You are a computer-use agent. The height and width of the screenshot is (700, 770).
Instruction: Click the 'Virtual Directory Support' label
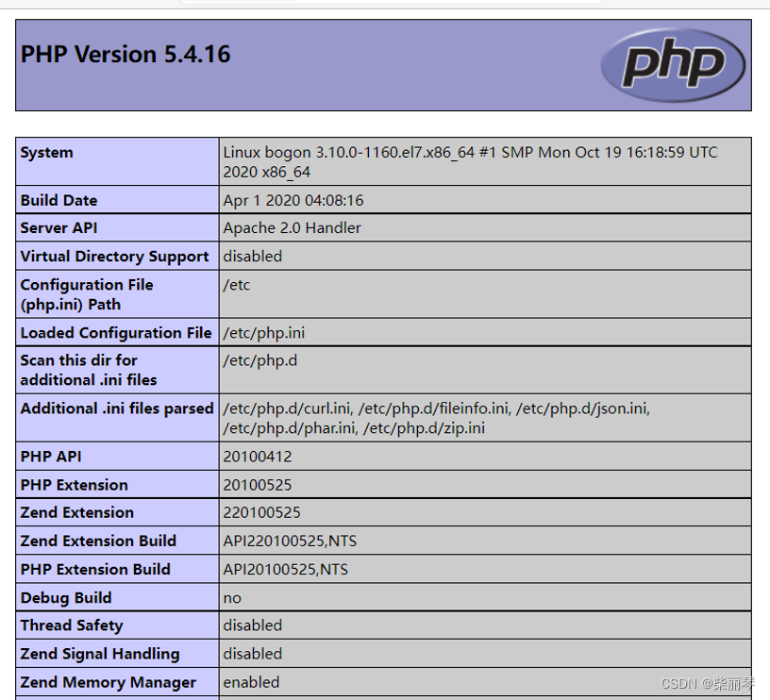pos(114,257)
